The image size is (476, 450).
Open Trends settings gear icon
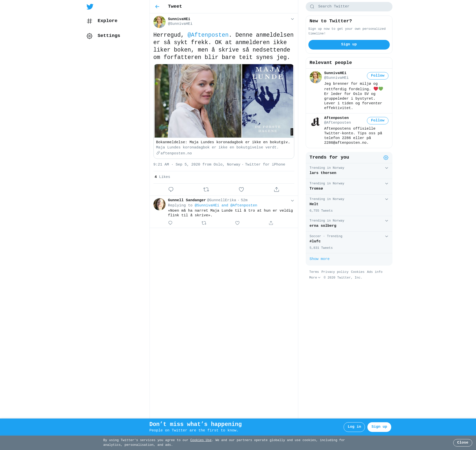386,158
